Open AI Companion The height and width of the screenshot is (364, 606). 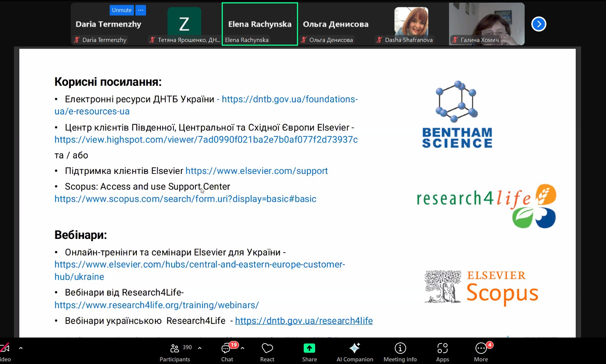(x=355, y=352)
